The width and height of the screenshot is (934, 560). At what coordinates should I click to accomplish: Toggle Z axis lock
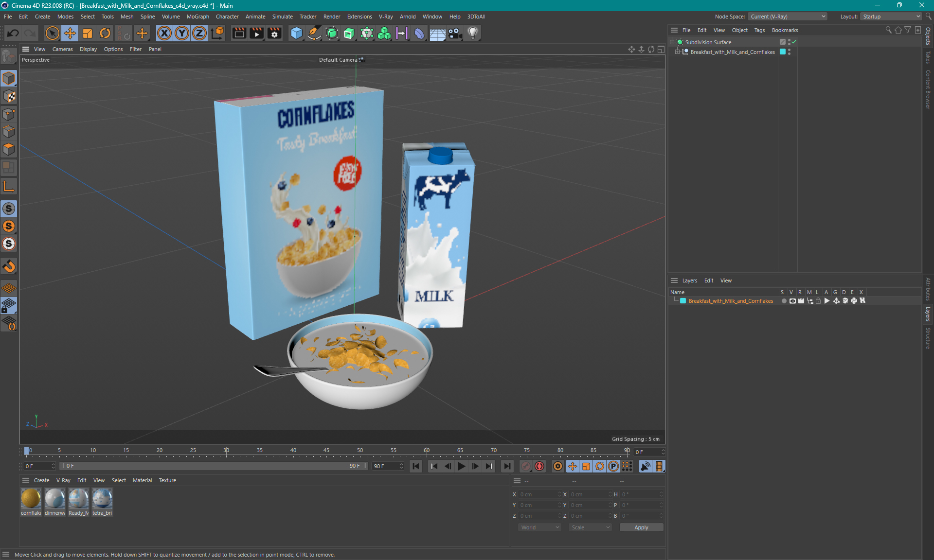[x=199, y=33]
